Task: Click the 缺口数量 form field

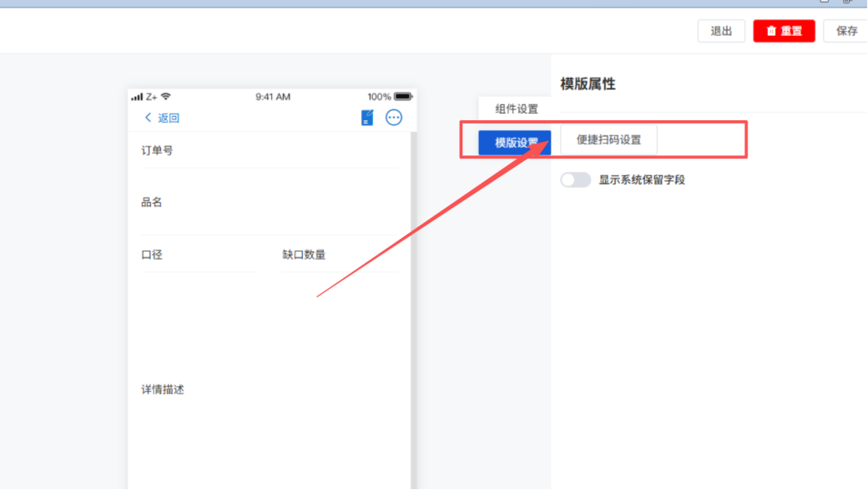Action: click(339, 255)
